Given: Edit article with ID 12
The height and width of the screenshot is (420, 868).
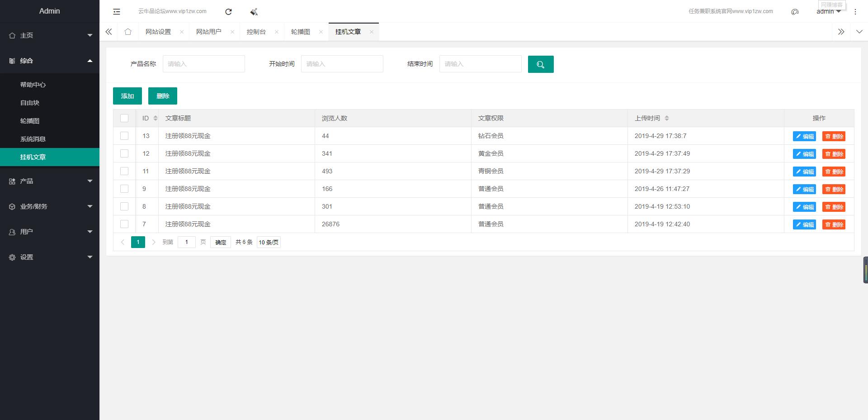Looking at the screenshot, I should click(x=804, y=154).
